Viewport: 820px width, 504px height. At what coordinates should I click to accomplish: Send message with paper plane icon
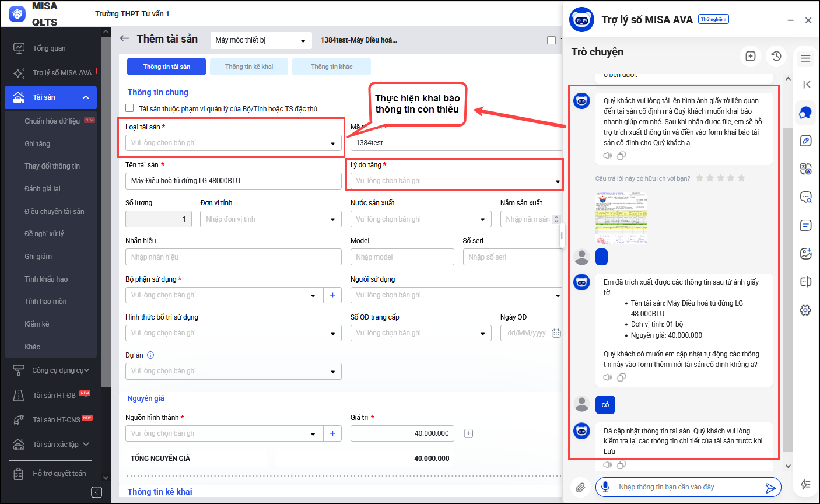pos(770,487)
